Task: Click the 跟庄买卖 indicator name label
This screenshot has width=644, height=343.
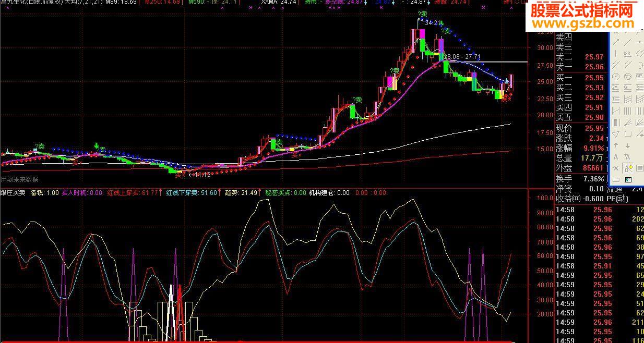Action: click(x=14, y=193)
